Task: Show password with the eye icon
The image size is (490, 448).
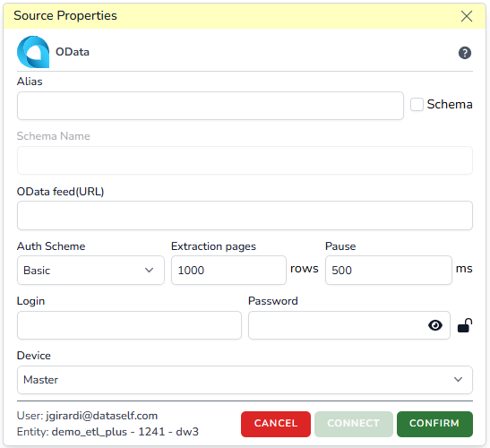Action: (435, 325)
